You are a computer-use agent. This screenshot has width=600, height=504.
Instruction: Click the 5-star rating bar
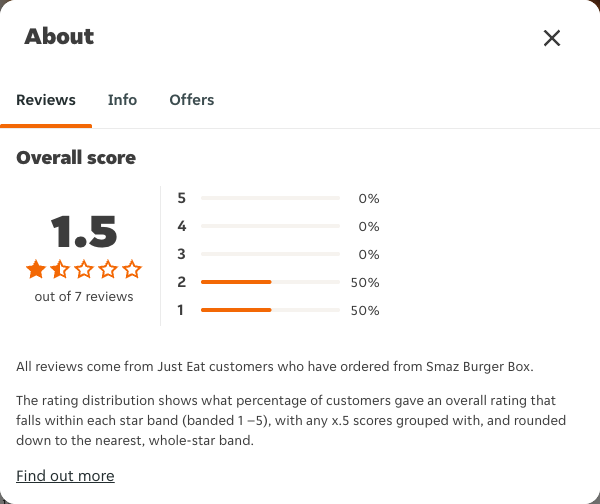270,198
